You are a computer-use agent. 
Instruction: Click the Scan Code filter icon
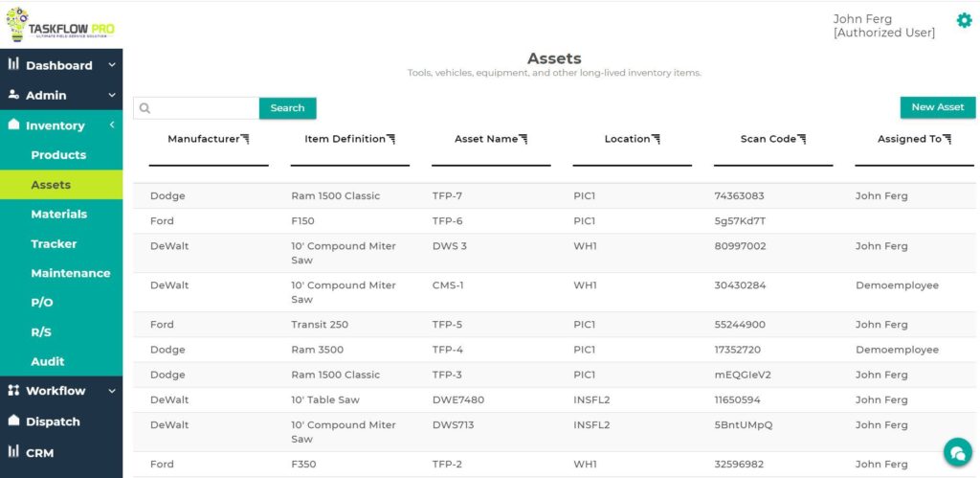802,140
